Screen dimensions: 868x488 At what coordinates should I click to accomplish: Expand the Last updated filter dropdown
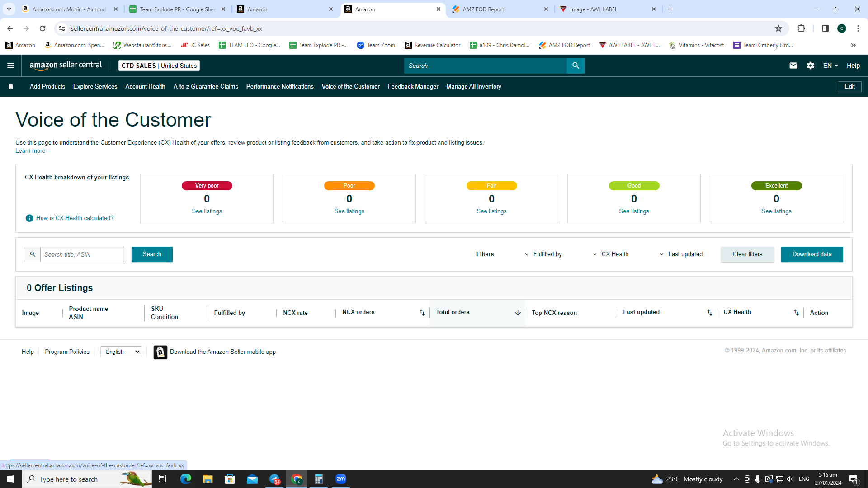coord(681,254)
